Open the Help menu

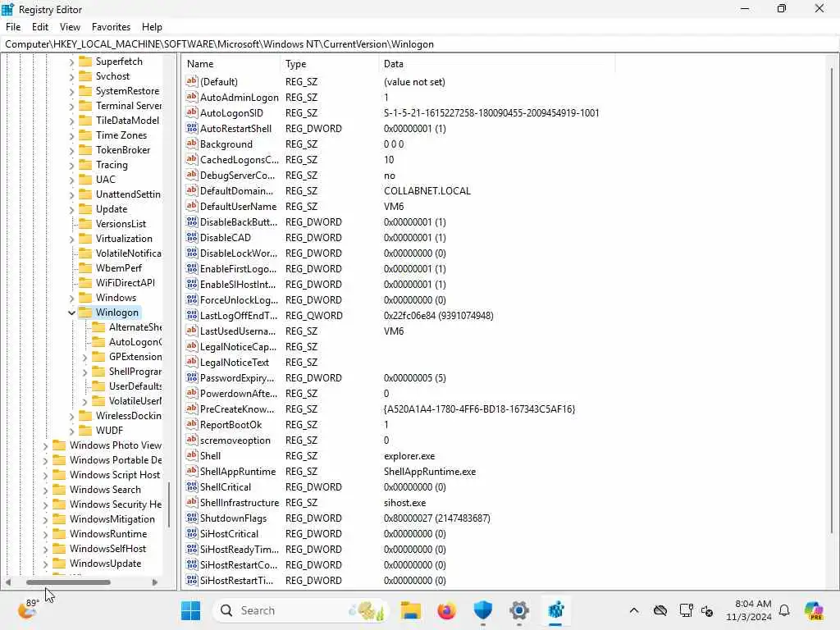[x=152, y=27]
